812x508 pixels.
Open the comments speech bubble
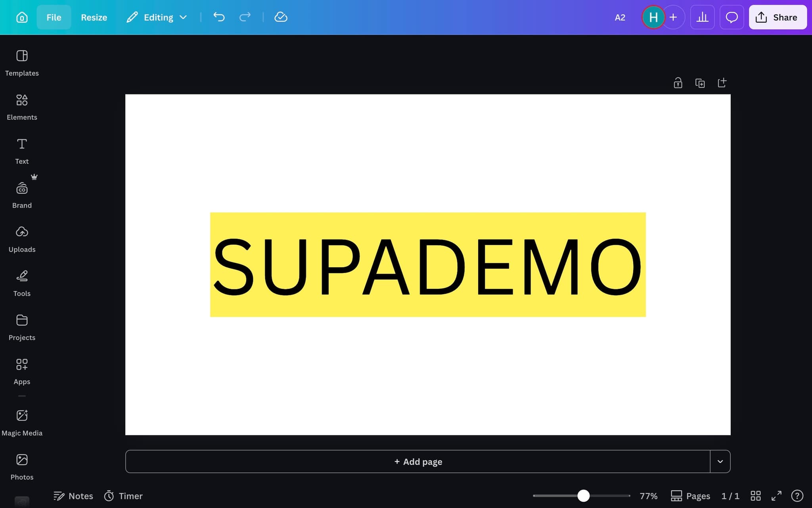732,17
